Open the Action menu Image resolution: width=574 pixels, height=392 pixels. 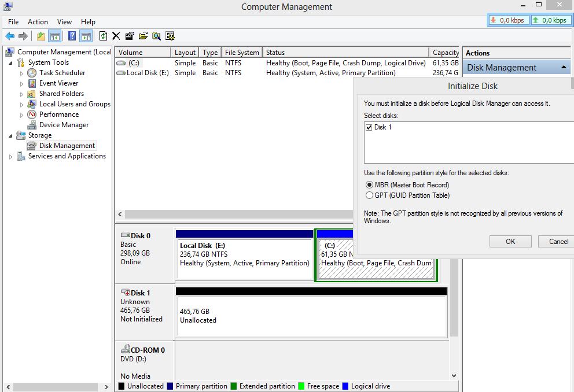click(38, 22)
